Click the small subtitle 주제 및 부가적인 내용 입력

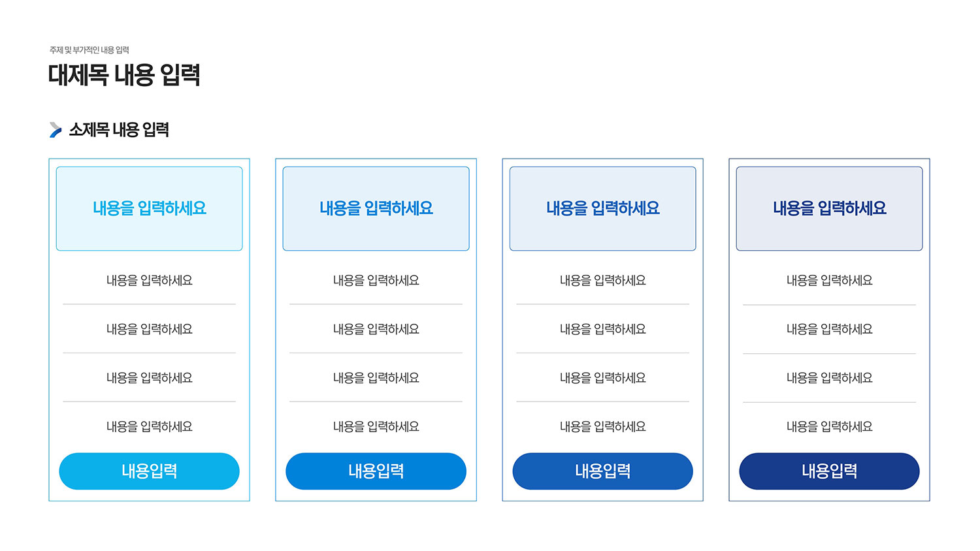tap(90, 50)
